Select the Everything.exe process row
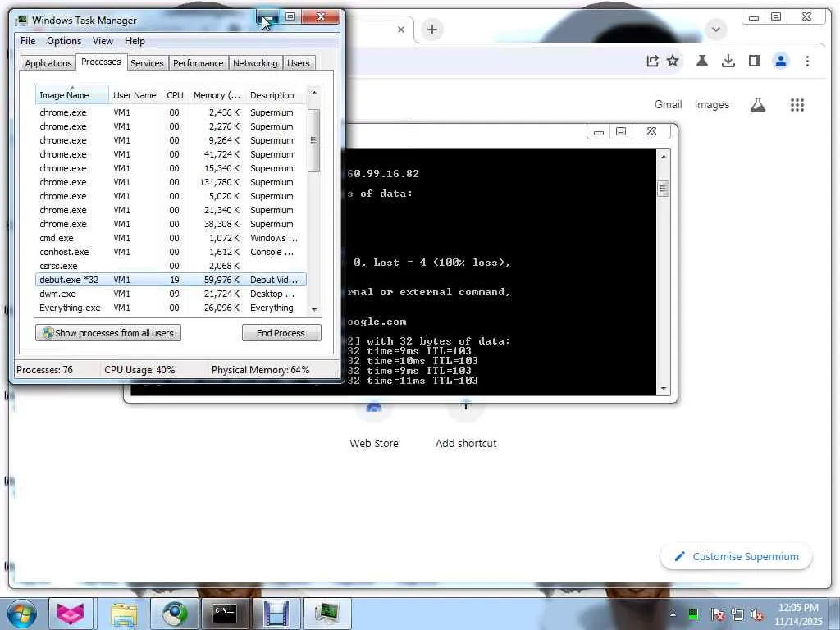The height and width of the screenshot is (630, 840). (x=171, y=308)
